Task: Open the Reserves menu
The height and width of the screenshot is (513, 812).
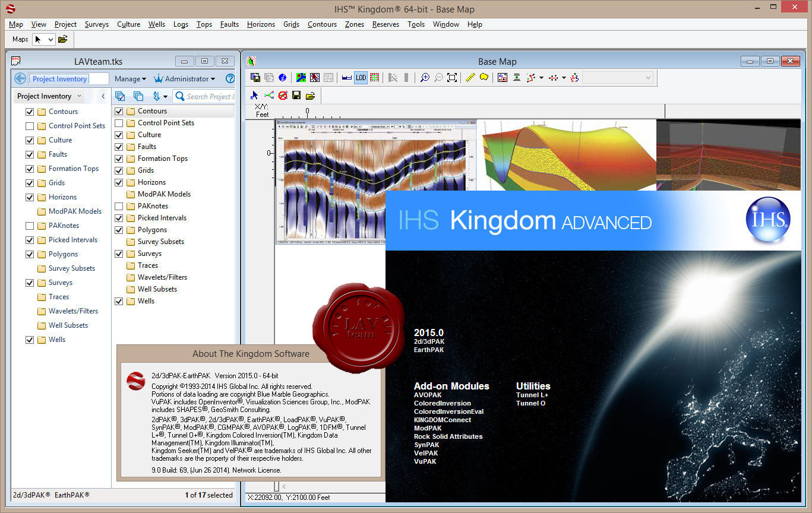Action: (x=386, y=24)
